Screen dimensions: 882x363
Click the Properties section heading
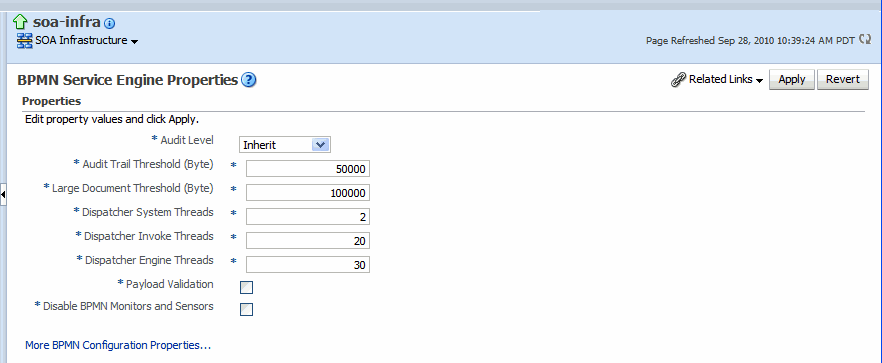[x=51, y=101]
